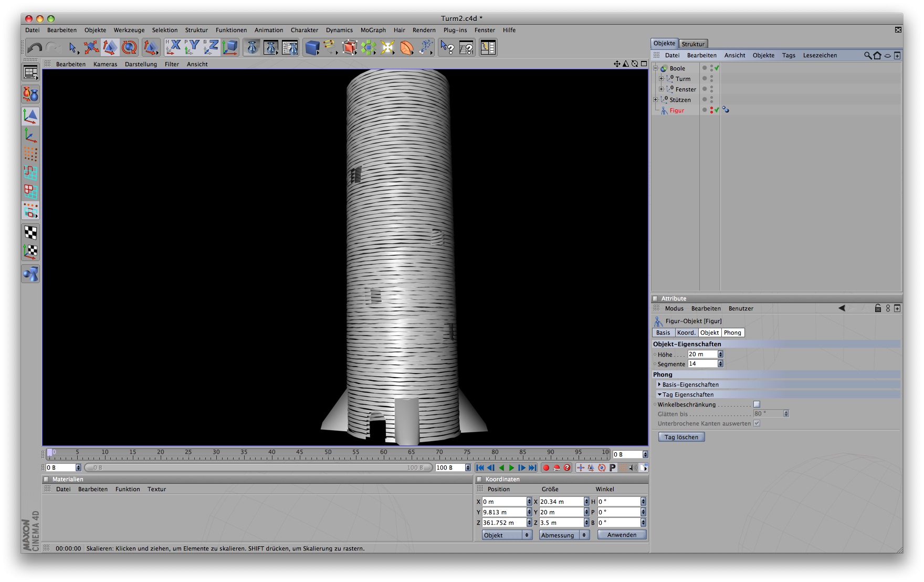Image resolution: width=924 pixels, height=582 pixels.
Task: Click the green play forward button
Action: click(512, 467)
